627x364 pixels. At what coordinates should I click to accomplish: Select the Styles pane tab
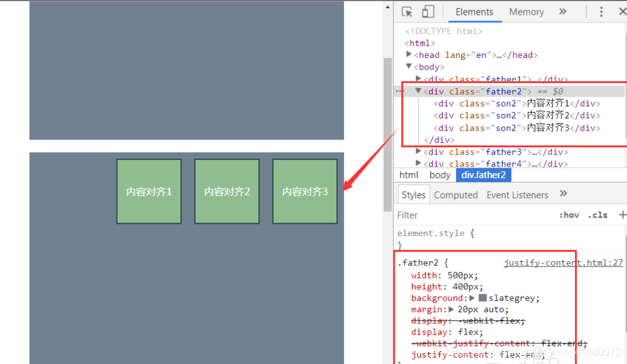pyautogui.click(x=413, y=195)
